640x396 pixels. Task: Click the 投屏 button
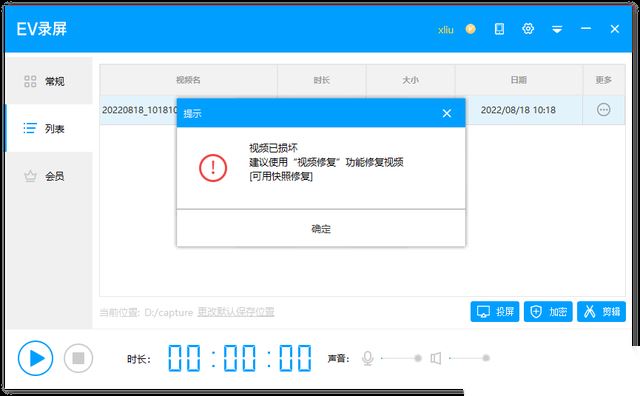point(495,312)
